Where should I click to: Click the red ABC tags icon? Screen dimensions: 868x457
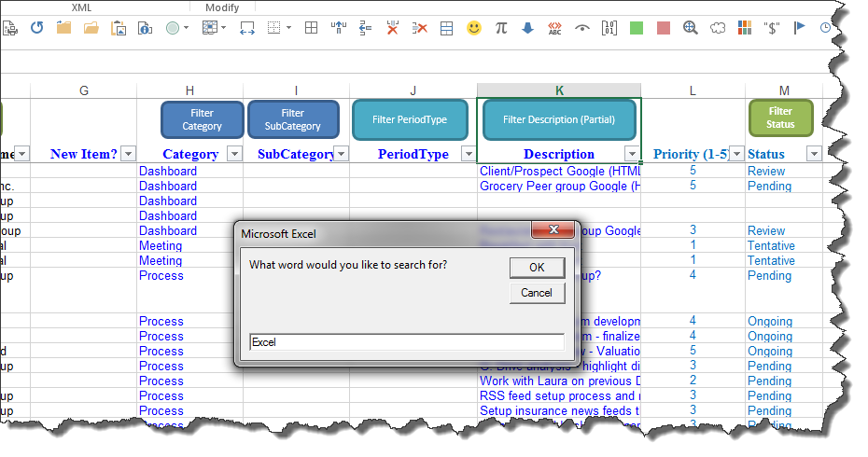pyautogui.click(x=554, y=28)
